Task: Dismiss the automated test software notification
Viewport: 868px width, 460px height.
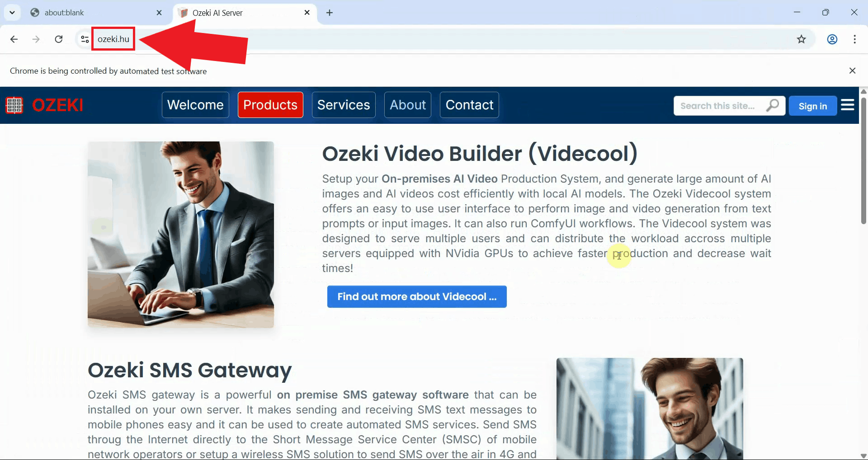Action: click(852, 70)
